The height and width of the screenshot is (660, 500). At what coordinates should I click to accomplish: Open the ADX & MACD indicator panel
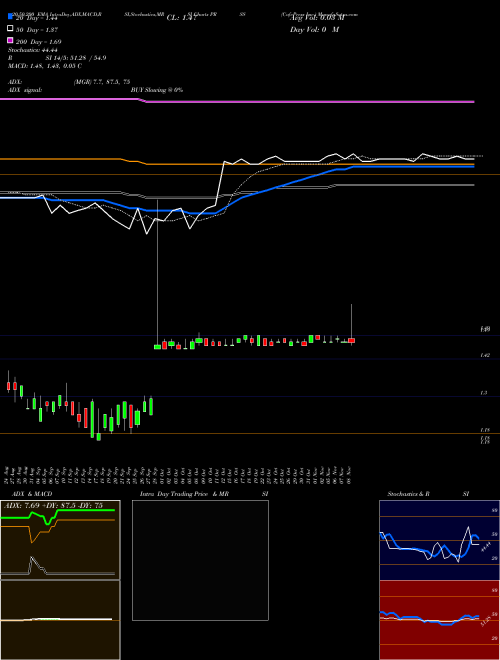click(x=60, y=580)
